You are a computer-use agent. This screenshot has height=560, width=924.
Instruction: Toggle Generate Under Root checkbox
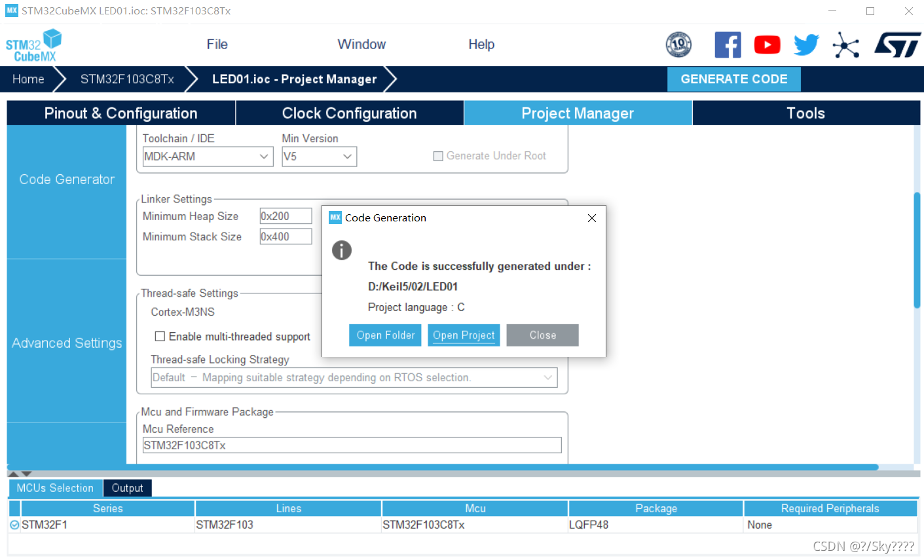click(x=438, y=156)
